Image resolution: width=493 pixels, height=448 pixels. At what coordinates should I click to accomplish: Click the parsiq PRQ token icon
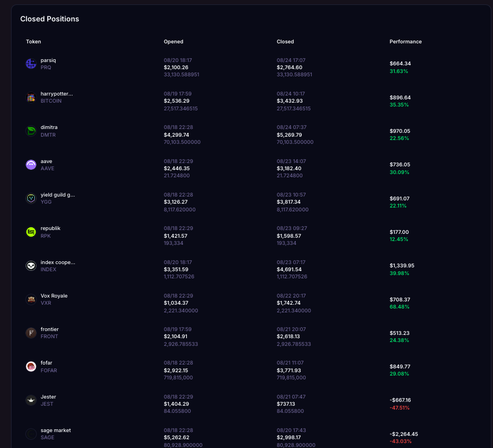pyautogui.click(x=31, y=64)
